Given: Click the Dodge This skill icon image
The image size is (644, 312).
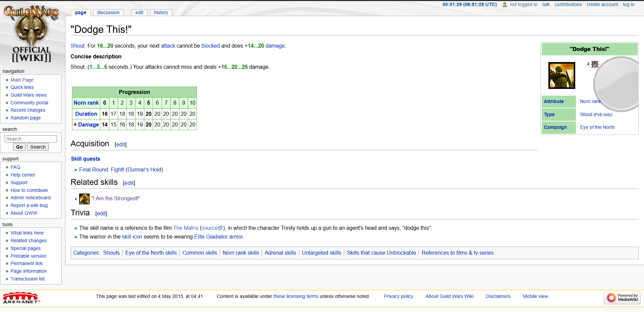Looking at the screenshot, I should coord(561,75).
